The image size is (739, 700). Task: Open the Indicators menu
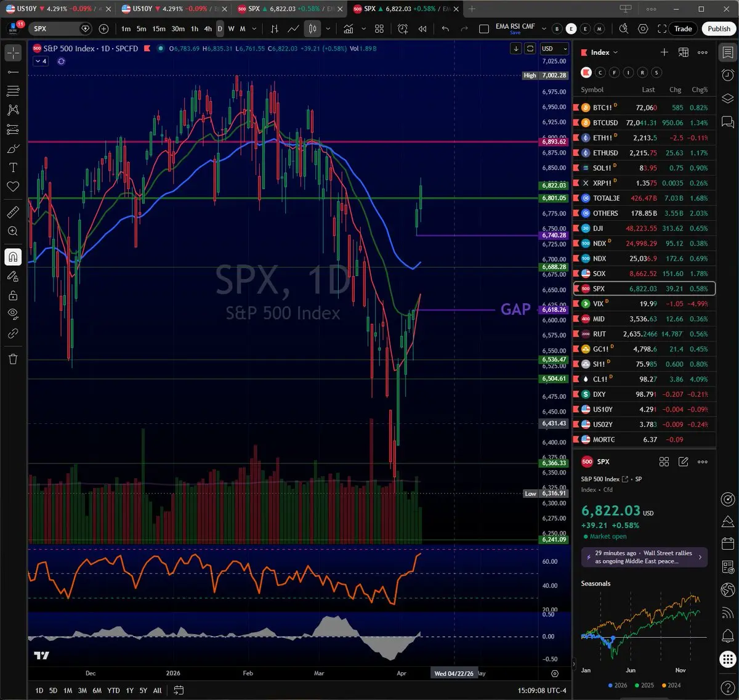click(349, 28)
